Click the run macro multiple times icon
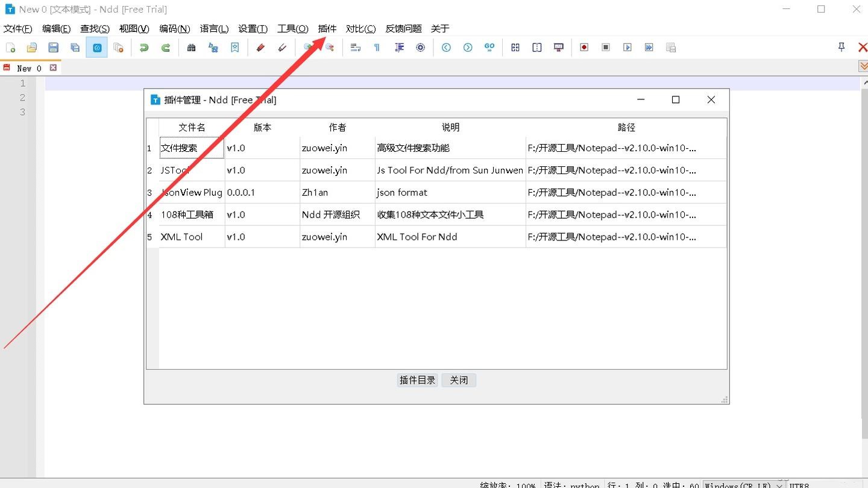Image resolution: width=868 pixels, height=488 pixels. [649, 48]
